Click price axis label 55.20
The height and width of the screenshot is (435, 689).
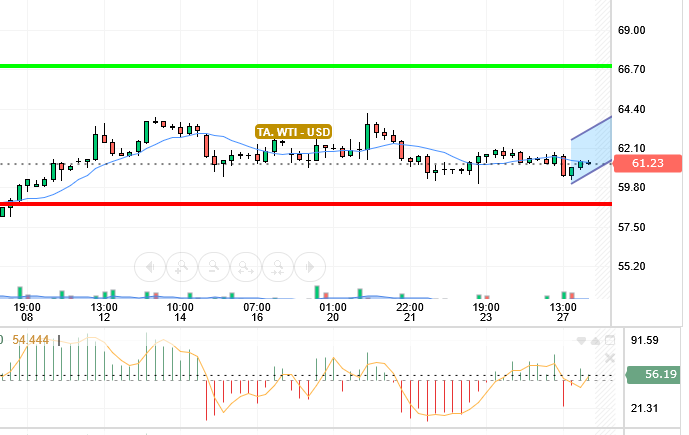coord(631,266)
